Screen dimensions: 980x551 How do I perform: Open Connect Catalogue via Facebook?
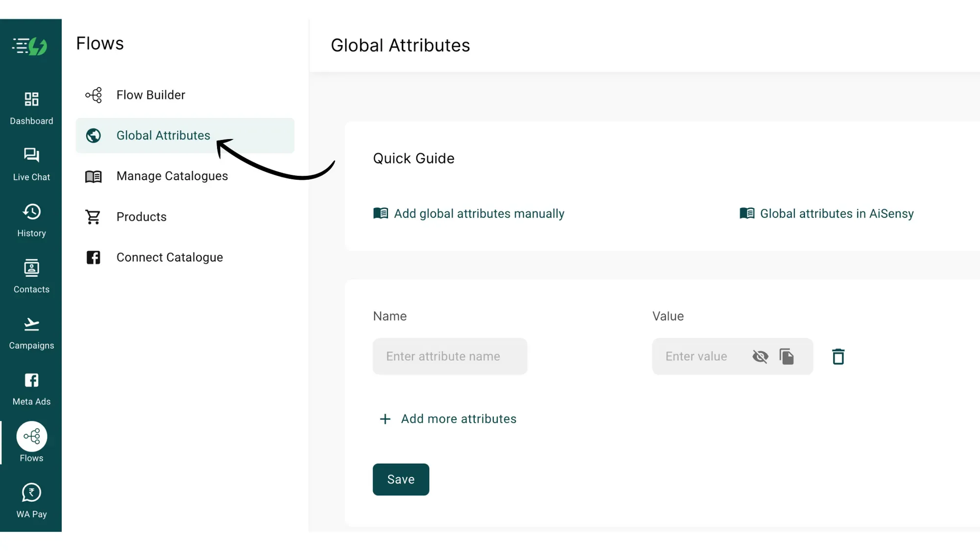coord(169,257)
